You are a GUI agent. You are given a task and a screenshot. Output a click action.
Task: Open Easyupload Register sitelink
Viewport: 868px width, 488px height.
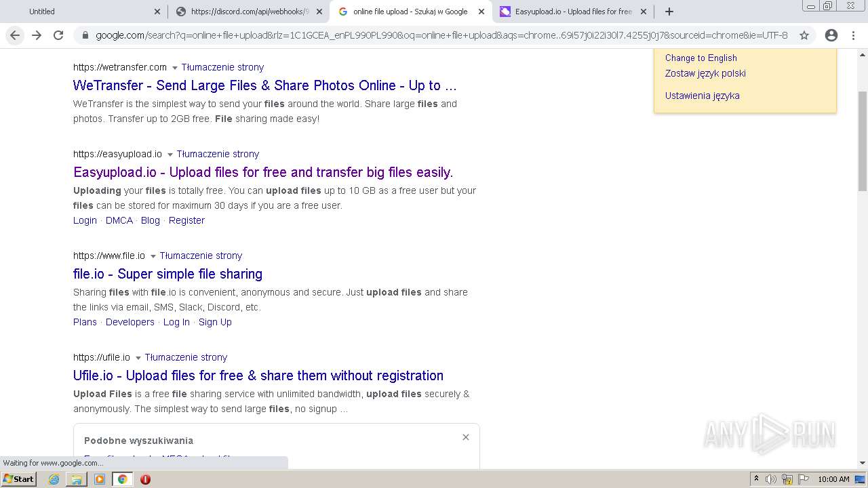(x=186, y=220)
